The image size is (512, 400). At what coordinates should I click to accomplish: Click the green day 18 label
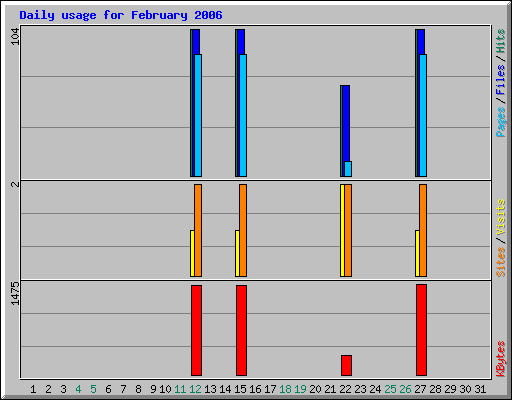(x=285, y=389)
